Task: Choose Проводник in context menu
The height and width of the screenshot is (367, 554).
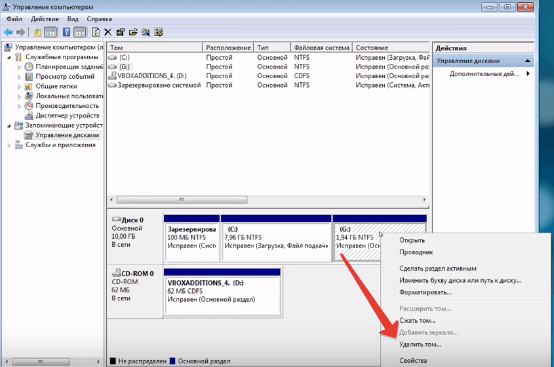Action: 416,252
